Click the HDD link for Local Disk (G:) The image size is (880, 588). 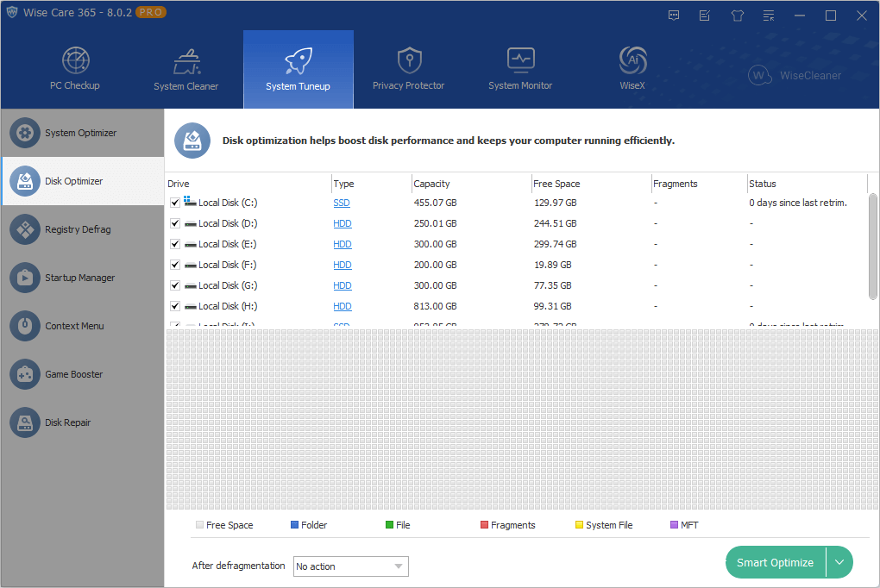coord(343,285)
